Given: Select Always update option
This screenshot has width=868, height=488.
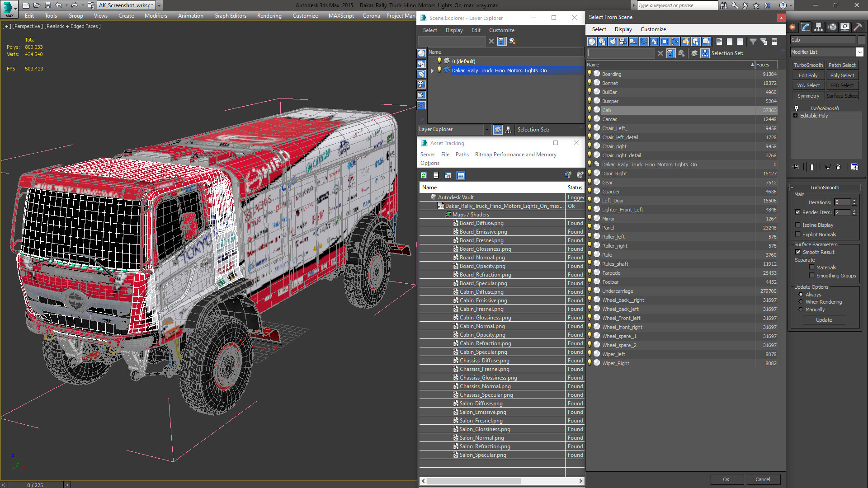Looking at the screenshot, I should 801,295.
